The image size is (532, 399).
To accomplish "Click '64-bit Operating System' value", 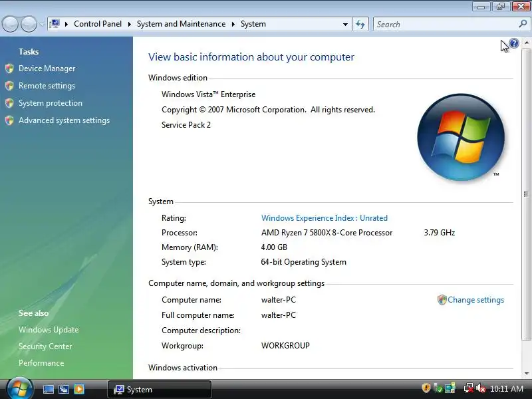I will coord(304,262).
